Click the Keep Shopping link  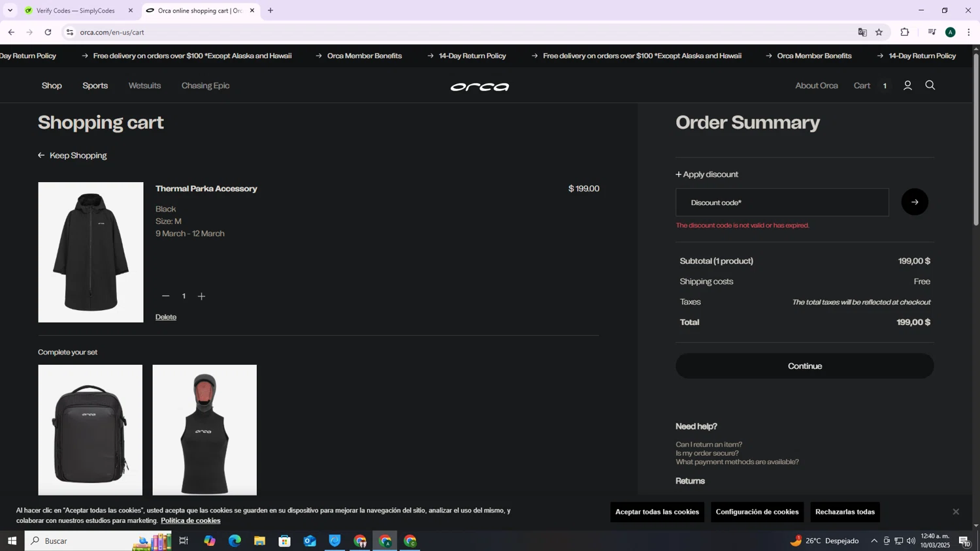coord(78,155)
